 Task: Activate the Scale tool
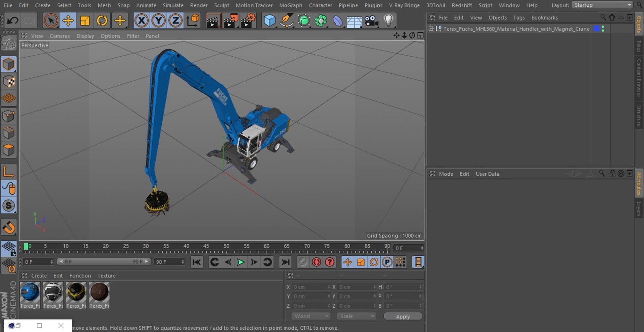coord(85,21)
